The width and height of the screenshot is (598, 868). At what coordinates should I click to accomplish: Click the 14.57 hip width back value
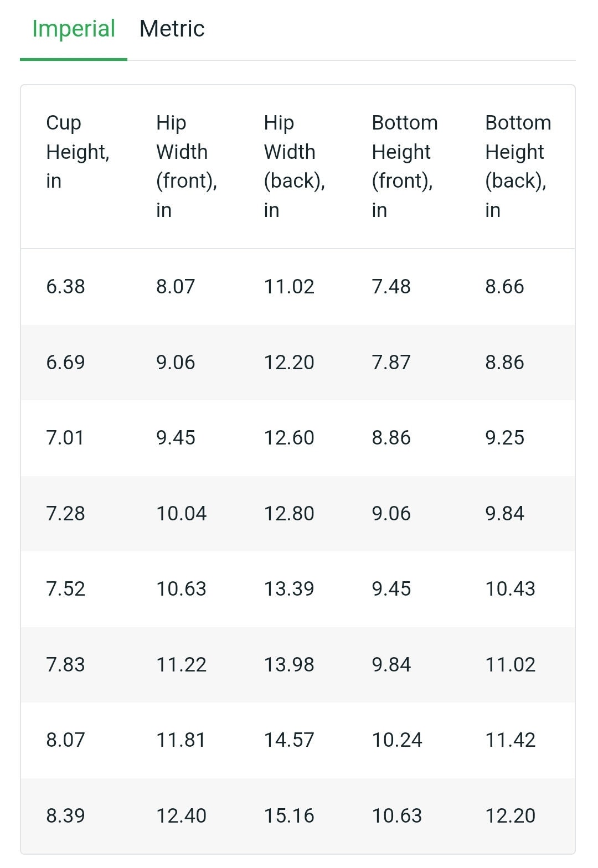coord(289,740)
